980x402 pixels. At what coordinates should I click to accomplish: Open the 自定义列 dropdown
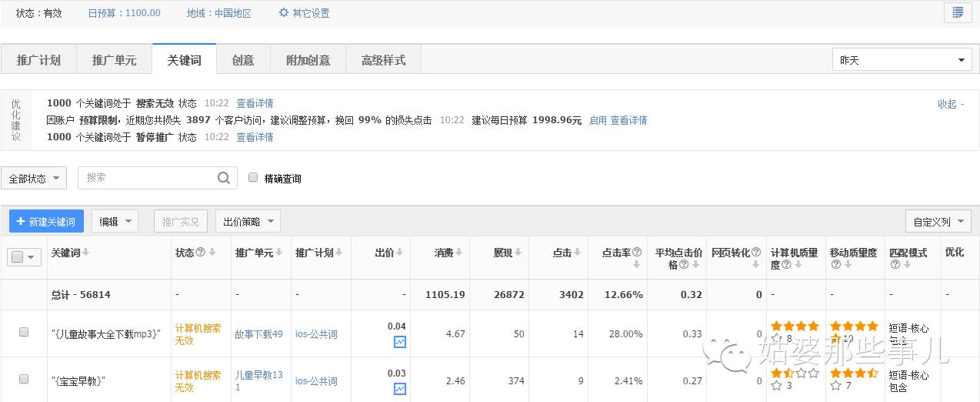pos(938,222)
